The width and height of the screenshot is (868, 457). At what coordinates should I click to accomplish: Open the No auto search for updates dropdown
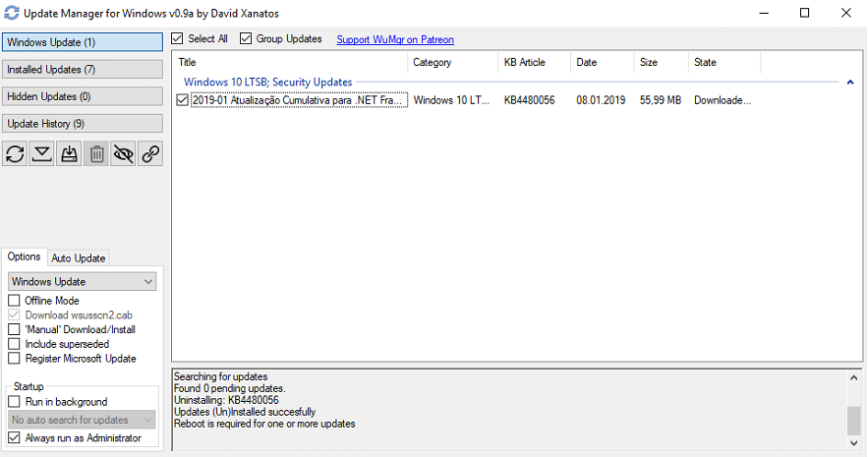82,420
